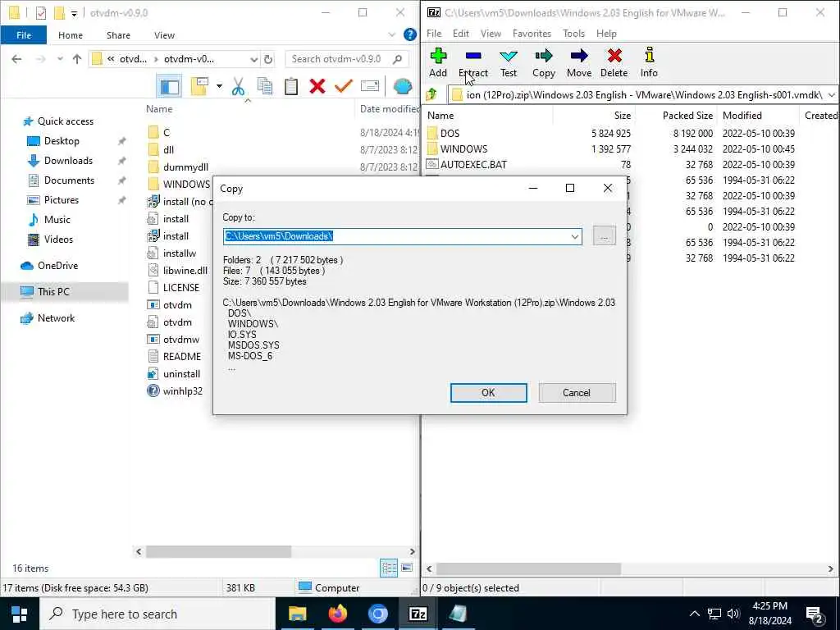The image size is (840, 630).
Task: Sort Explorer files by Date modified column
Action: [389, 109]
